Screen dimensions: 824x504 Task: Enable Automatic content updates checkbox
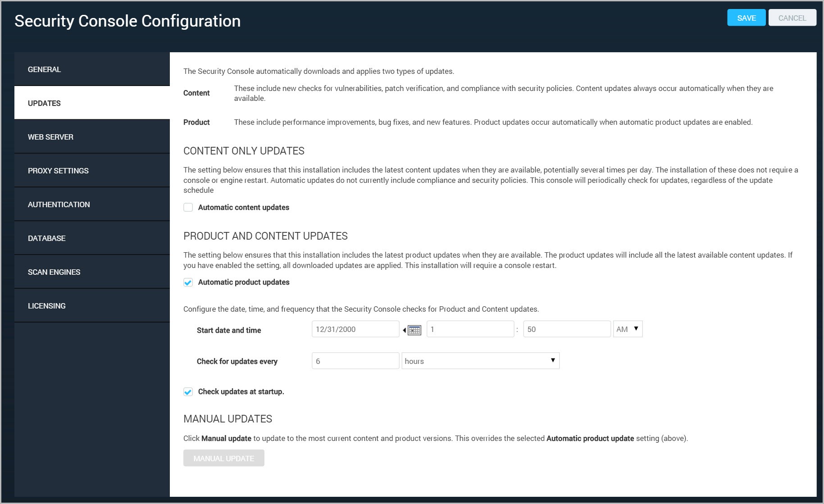(188, 208)
